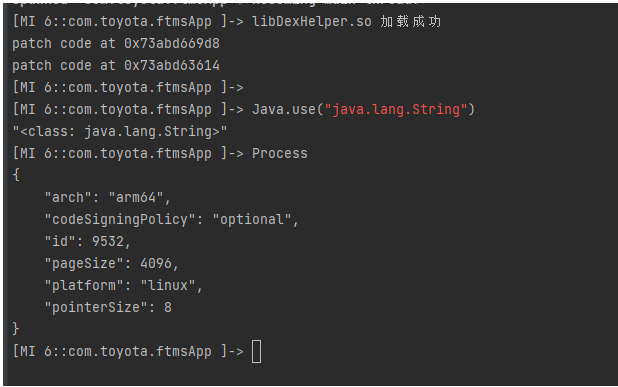Screen dimensions: 618x387
Task: Click the address 0x73abd63614
Action: pos(172,65)
